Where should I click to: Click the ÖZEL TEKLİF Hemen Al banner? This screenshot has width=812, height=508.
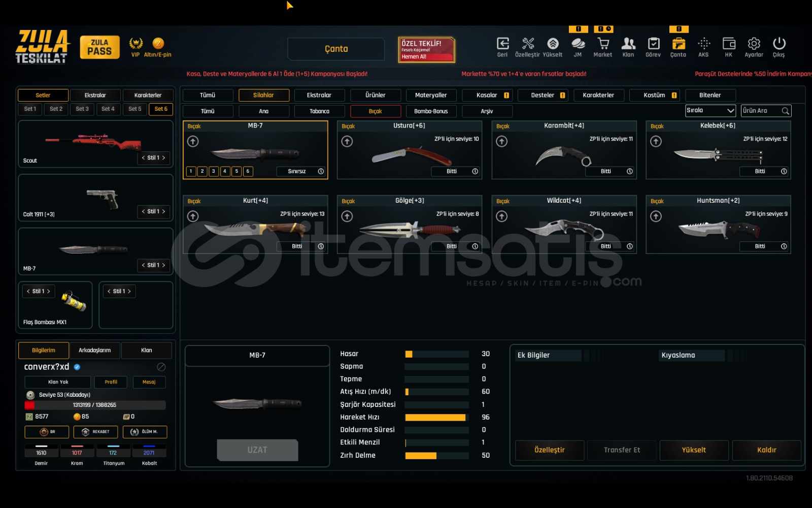coord(426,50)
